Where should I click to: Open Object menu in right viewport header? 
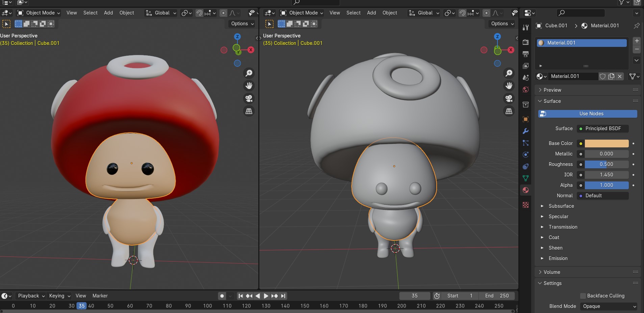click(390, 13)
